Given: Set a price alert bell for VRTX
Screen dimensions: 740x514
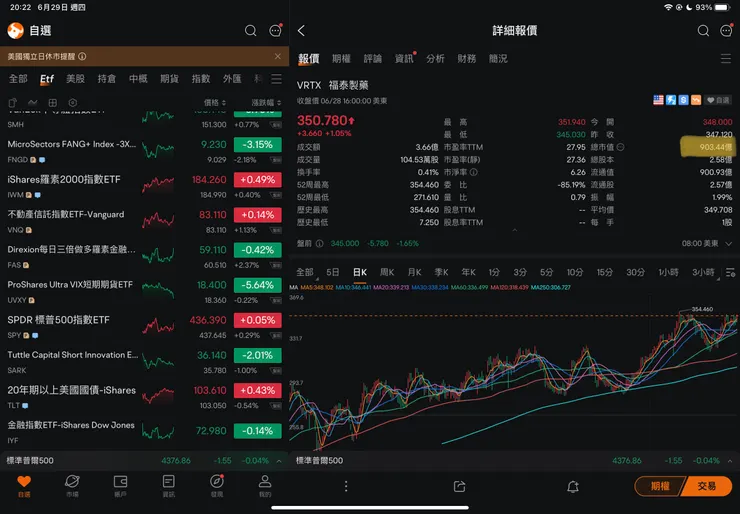Looking at the screenshot, I should coord(573,487).
